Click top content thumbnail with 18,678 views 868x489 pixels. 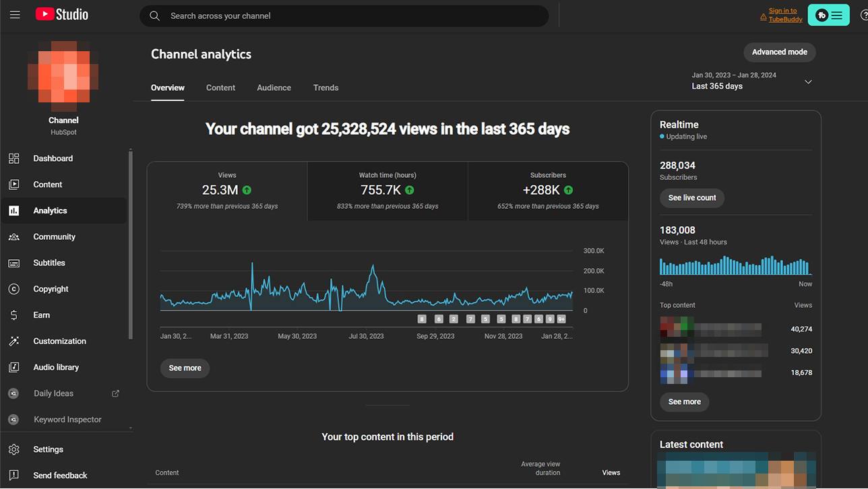coord(677,372)
